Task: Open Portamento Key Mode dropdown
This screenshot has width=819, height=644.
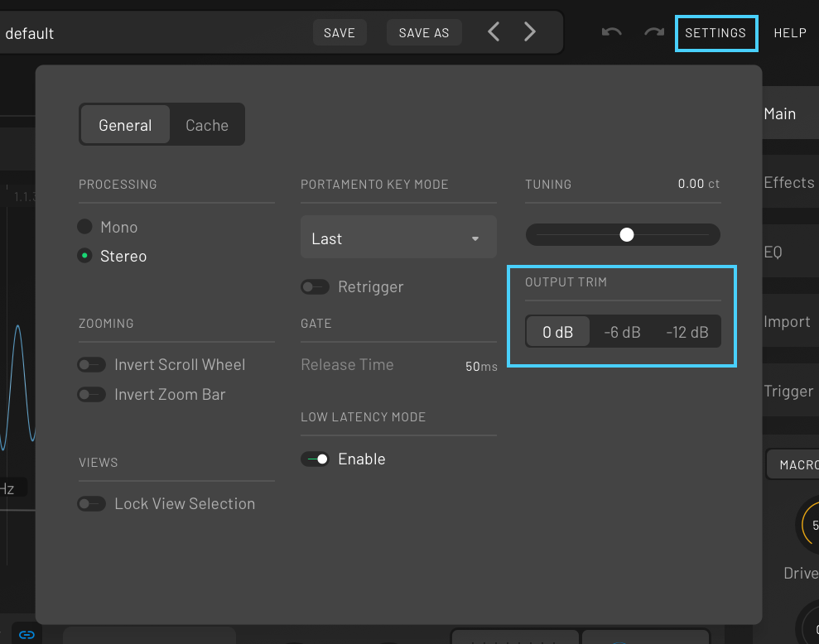Action: tap(398, 238)
